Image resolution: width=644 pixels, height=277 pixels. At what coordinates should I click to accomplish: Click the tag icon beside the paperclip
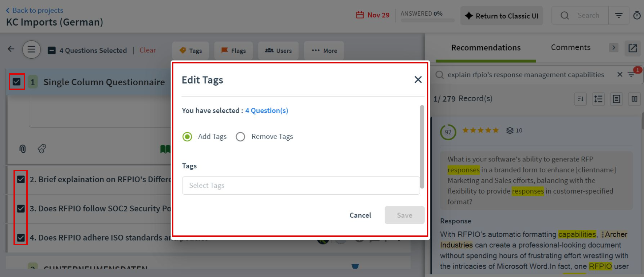point(42,149)
